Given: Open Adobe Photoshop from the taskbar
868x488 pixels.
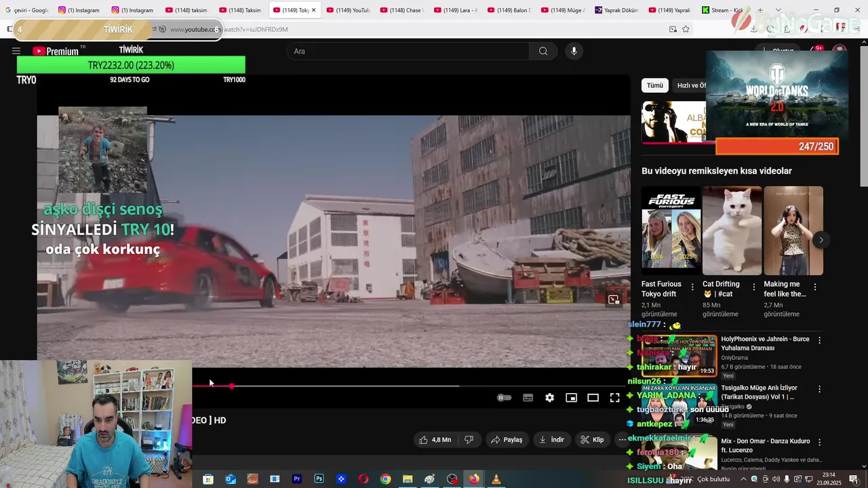Looking at the screenshot, I should [319, 479].
